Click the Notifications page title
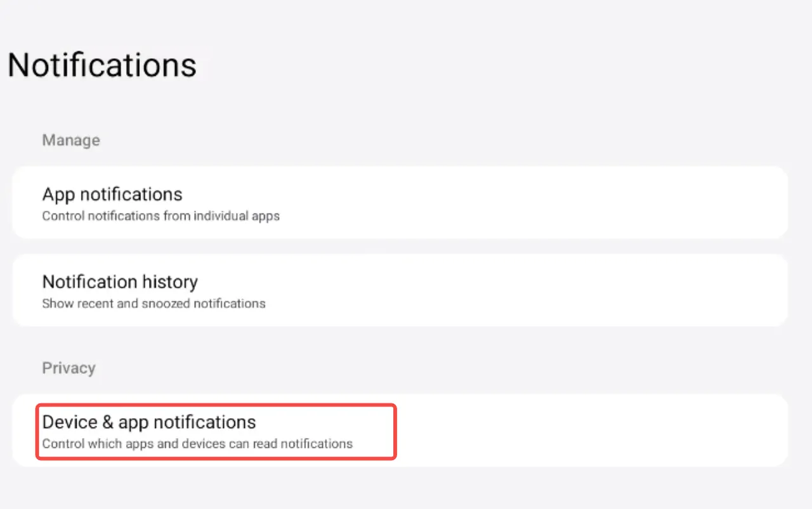Screen dimensions: 812x509 (x=102, y=65)
